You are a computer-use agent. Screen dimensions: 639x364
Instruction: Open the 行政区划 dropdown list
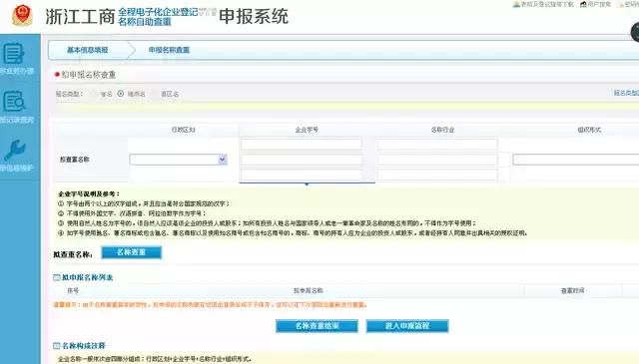pos(179,160)
